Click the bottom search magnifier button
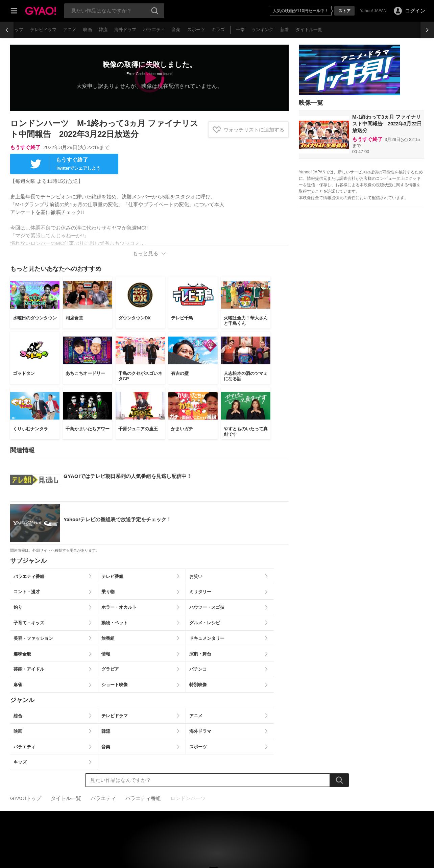This screenshot has width=434, height=868. [x=339, y=780]
